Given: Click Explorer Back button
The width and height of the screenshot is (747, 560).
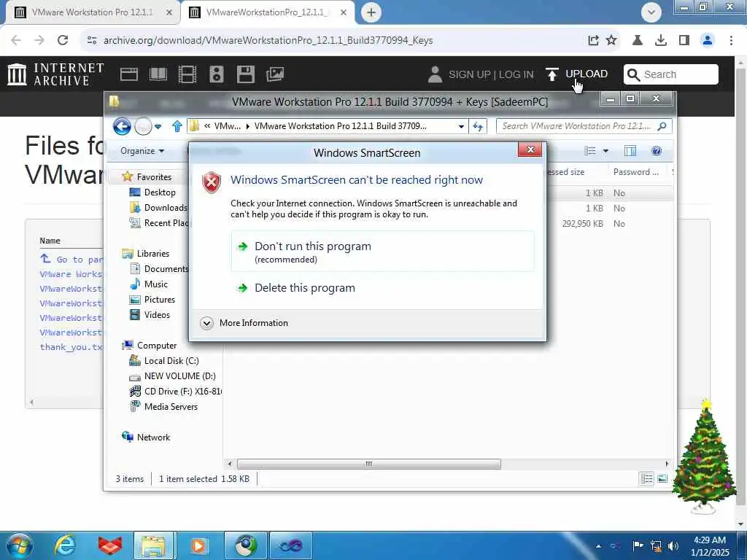Looking at the screenshot, I should coord(122,126).
